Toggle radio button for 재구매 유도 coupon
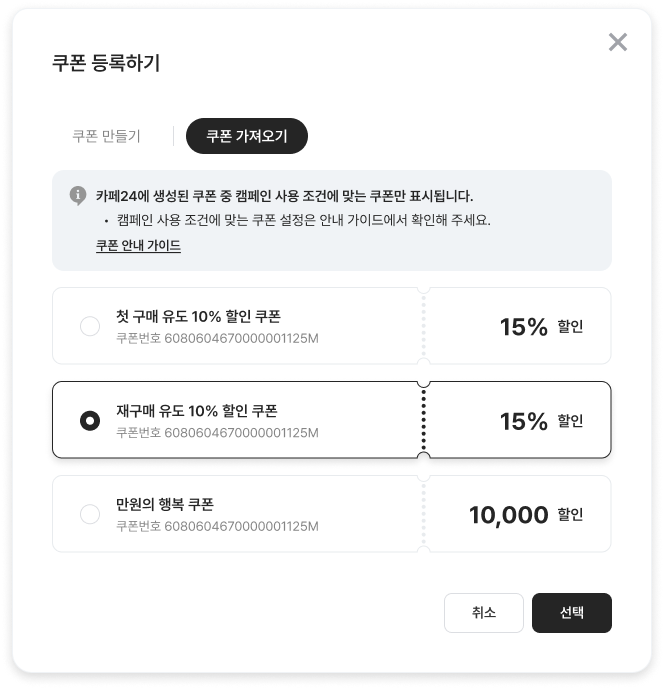Image resolution: width=664 pixels, height=689 pixels. pyautogui.click(x=90, y=420)
